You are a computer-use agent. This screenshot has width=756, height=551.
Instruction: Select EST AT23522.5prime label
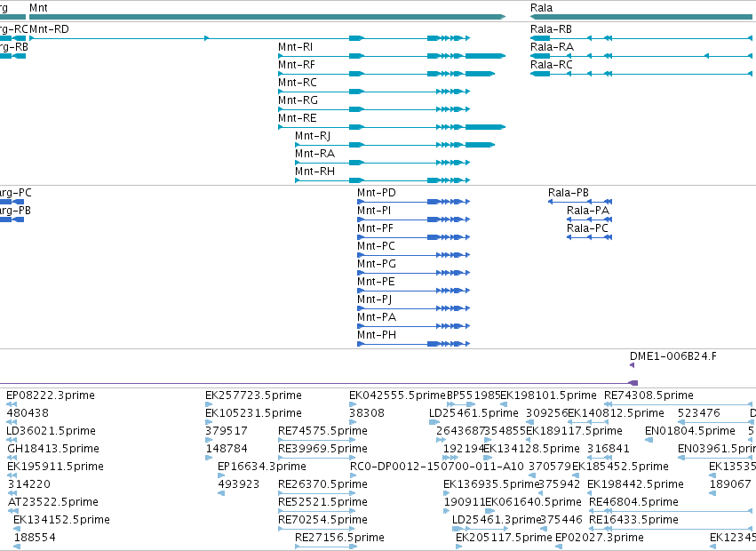point(53,502)
